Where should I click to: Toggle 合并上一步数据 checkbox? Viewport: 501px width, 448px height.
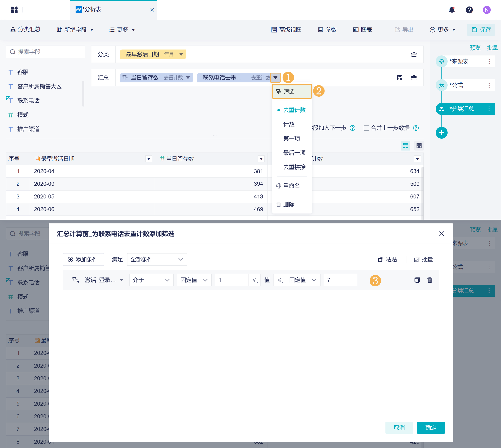click(366, 128)
